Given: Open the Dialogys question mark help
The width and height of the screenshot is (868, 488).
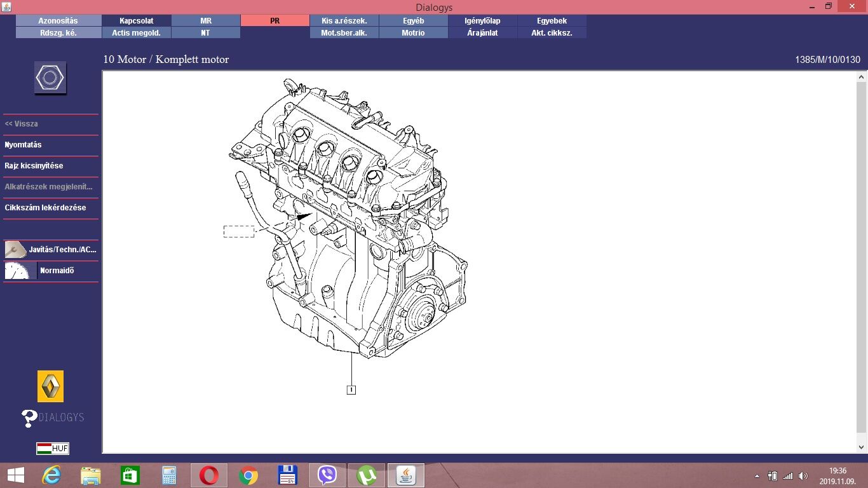Looking at the screenshot, I should click(x=29, y=417).
